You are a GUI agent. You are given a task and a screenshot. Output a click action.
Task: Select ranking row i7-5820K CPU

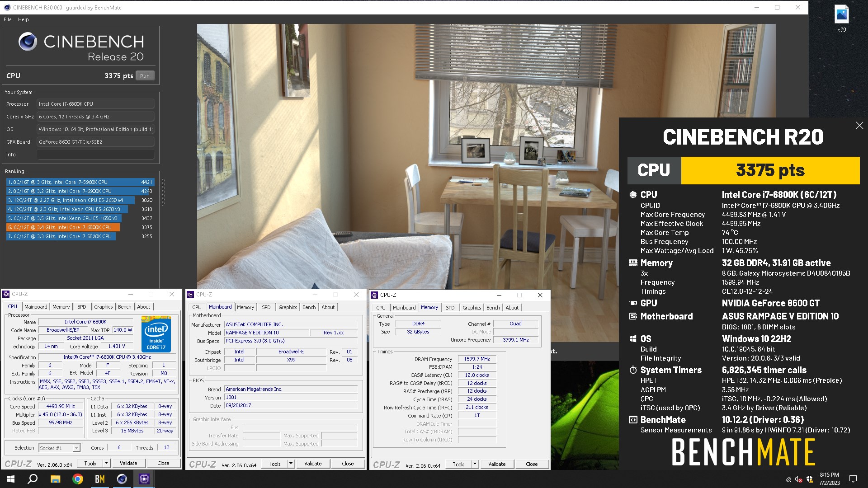coord(80,236)
